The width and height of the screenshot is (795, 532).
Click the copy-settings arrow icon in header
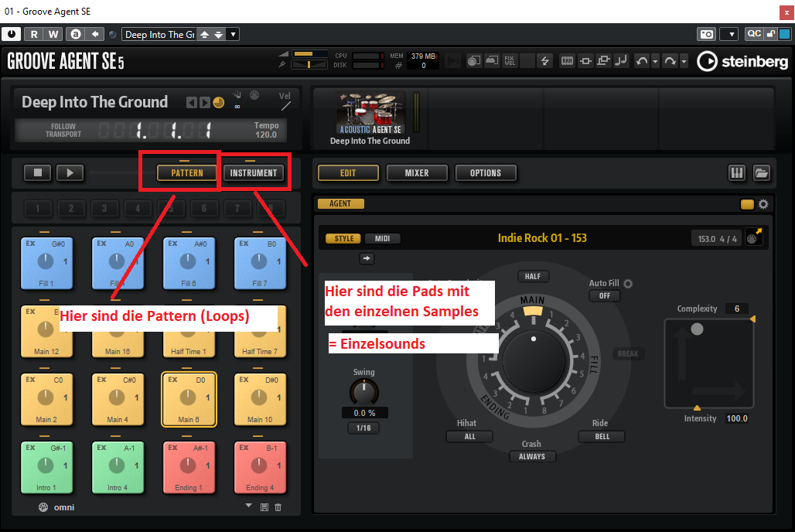(x=95, y=34)
